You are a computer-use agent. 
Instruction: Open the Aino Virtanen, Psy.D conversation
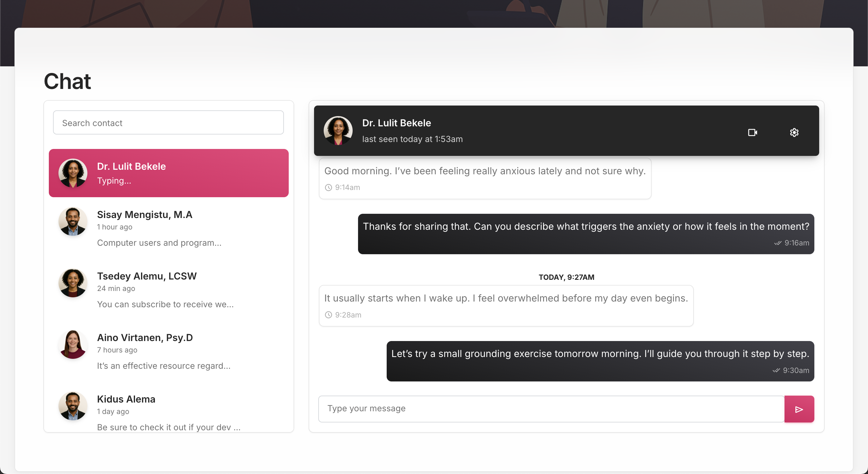168,351
